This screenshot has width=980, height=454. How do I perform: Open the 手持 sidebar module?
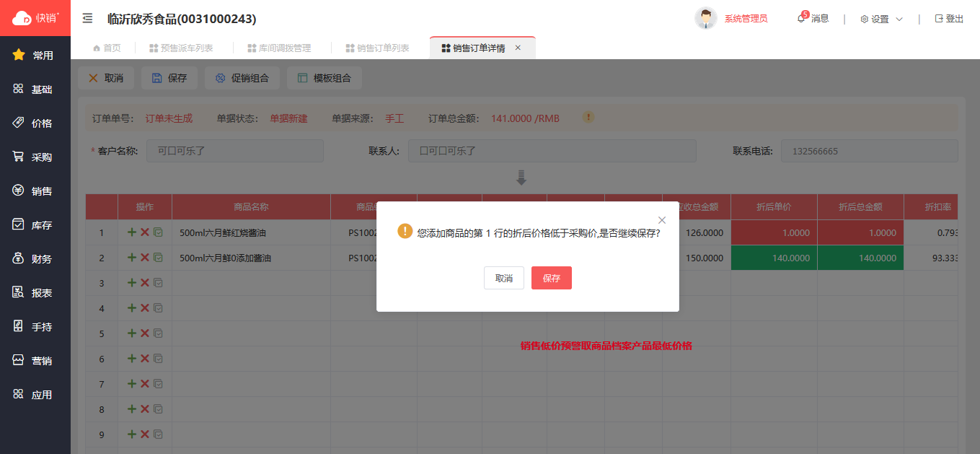[x=35, y=326]
